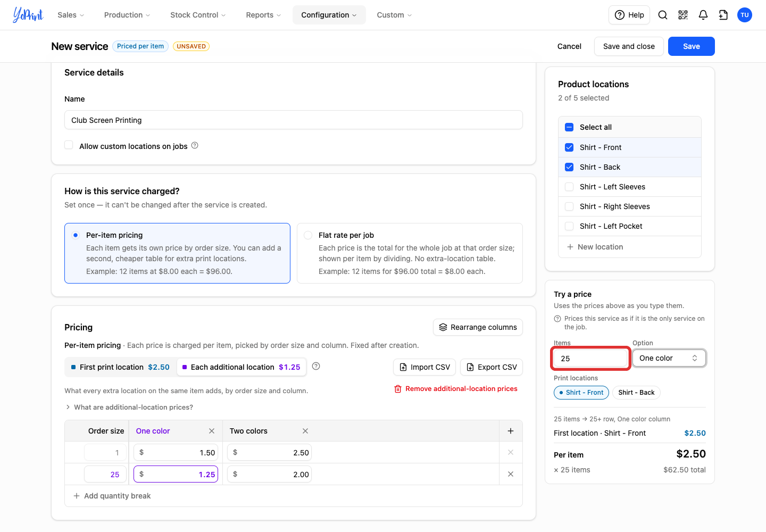Image resolution: width=766 pixels, height=532 pixels.
Task: Open the Production menu
Action: (x=127, y=15)
